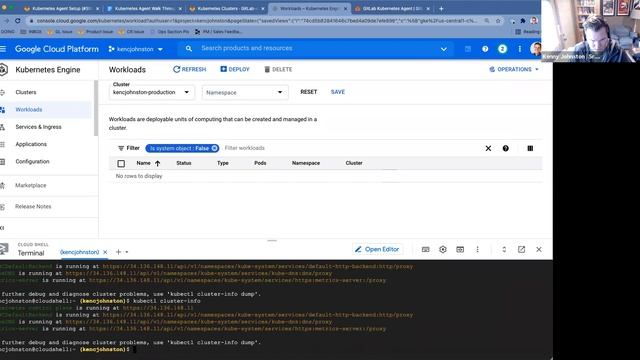Screen dimensions: 640x360
Task: Click the Status column header
Action: pos(184,163)
